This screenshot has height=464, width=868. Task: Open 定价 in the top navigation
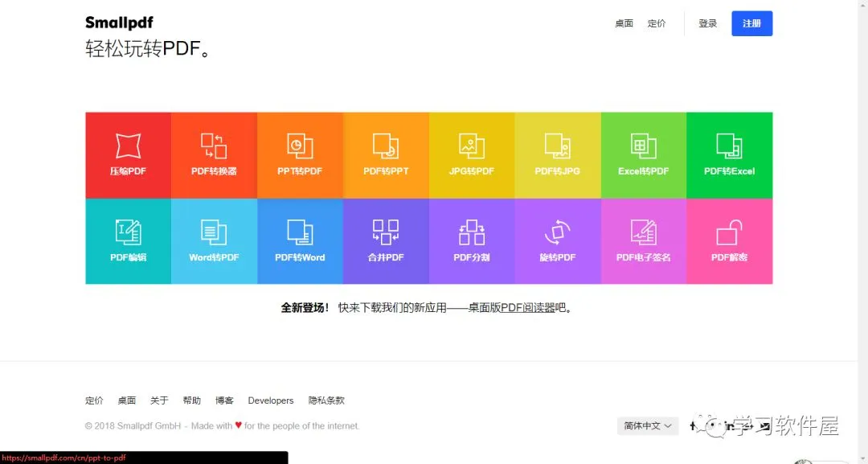[x=657, y=23]
